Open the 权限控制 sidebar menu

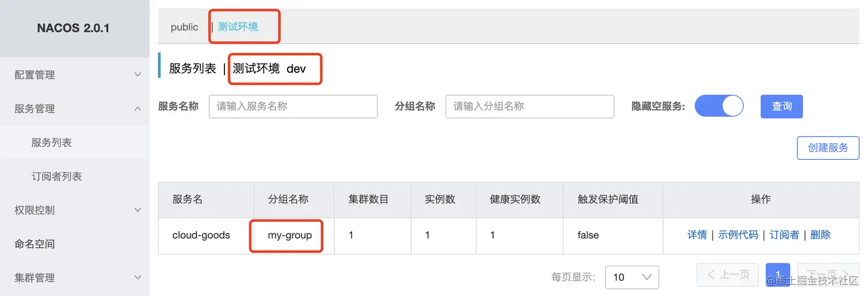tap(75, 210)
